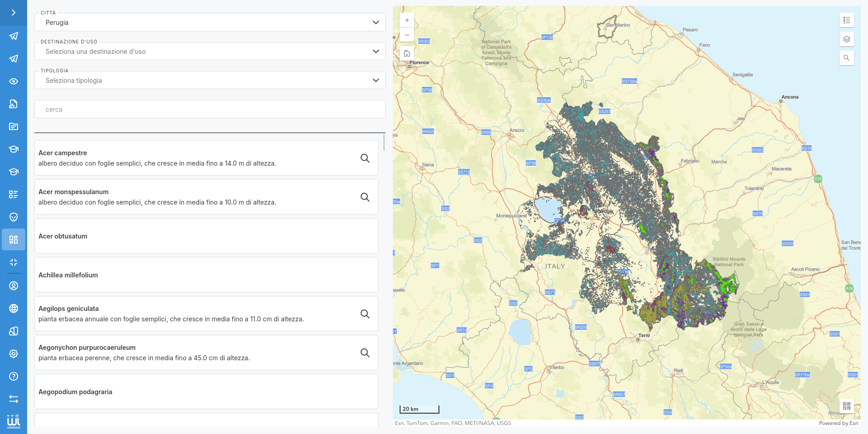Open basemap gallery grid button
This screenshot has height=434, width=868.
pyautogui.click(x=847, y=406)
